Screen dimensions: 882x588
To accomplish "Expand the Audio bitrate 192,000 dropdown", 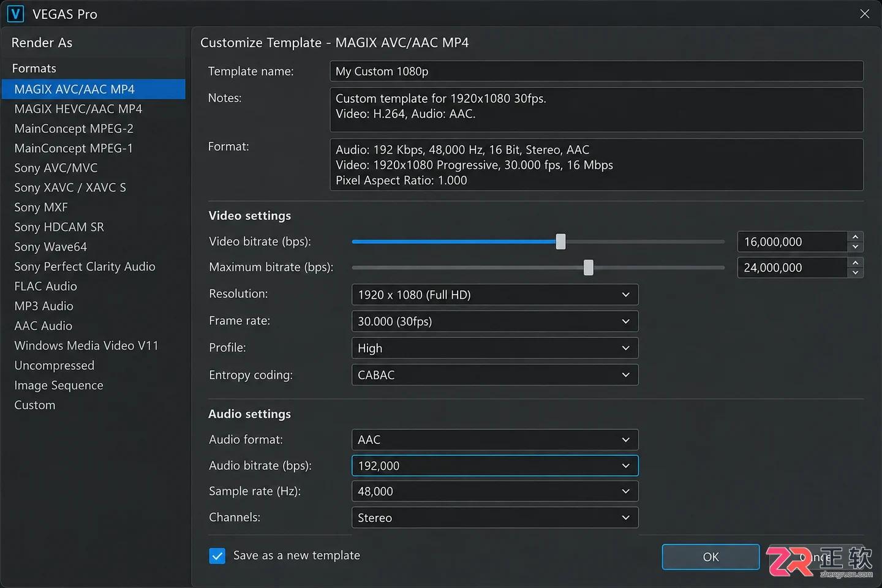I will [x=495, y=466].
